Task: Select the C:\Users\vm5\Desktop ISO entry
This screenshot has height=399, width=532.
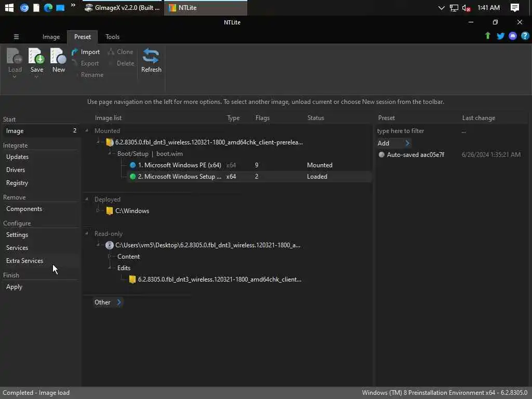Action: tap(203, 245)
